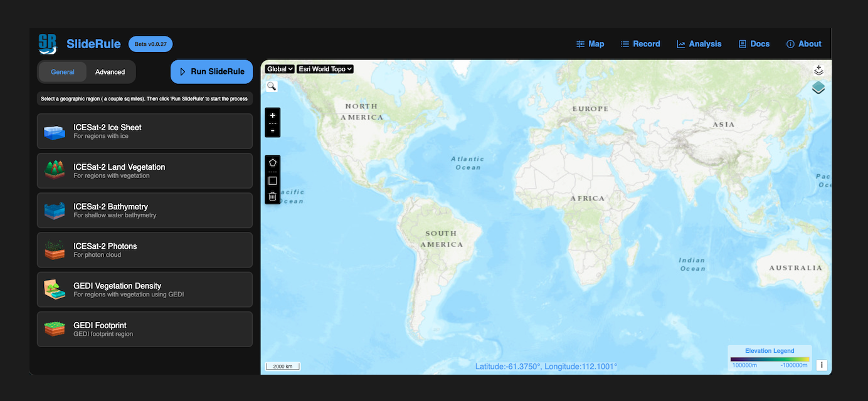
Task: Click the Bathymetry water block icon
Action: click(55, 211)
